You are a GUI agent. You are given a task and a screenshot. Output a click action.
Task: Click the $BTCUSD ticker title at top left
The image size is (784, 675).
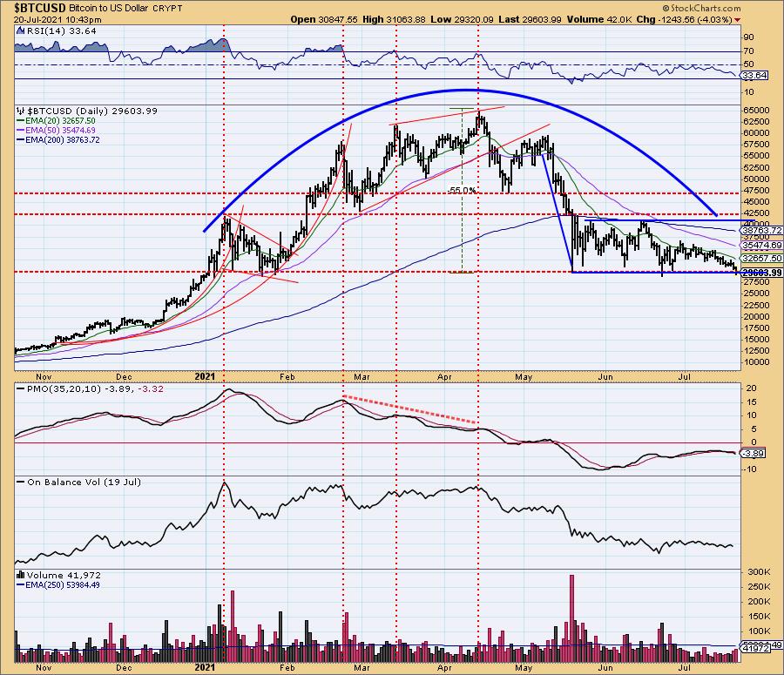40,8
